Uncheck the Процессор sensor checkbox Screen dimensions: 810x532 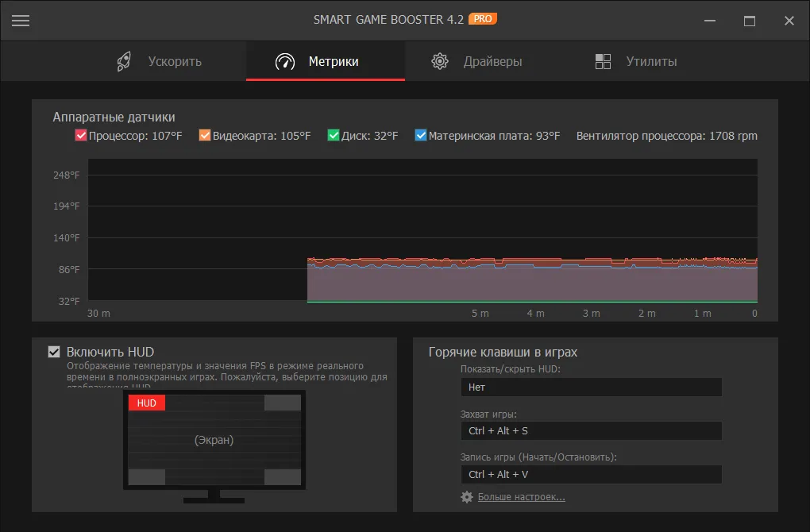click(81, 136)
